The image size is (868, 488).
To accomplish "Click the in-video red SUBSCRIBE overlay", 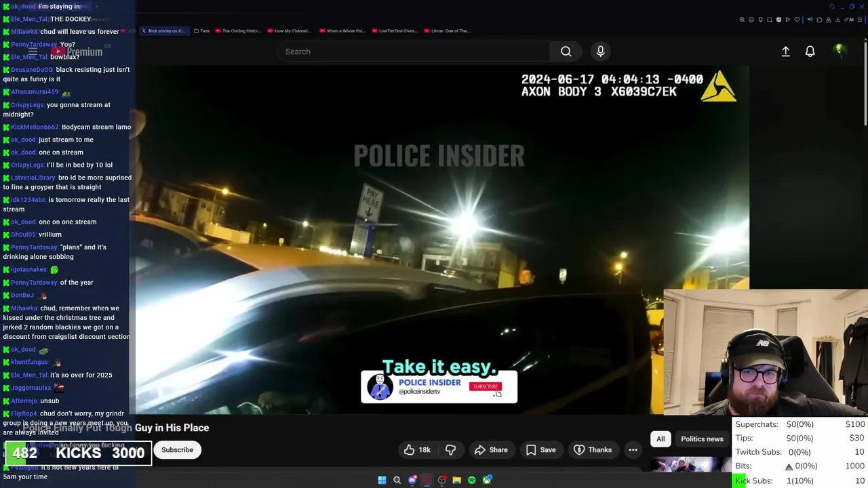I will [485, 386].
